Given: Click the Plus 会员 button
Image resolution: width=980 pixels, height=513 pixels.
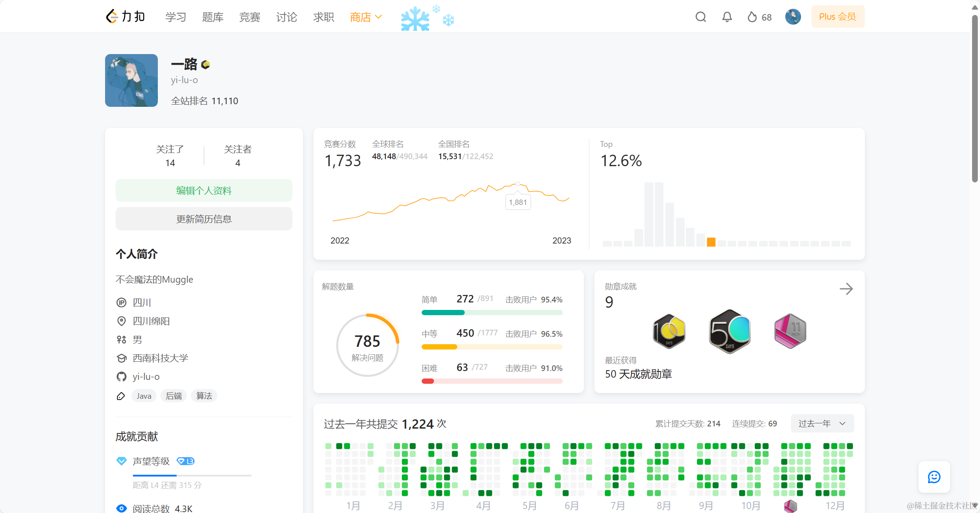Looking at the screenshot, I should click(837, 17).
